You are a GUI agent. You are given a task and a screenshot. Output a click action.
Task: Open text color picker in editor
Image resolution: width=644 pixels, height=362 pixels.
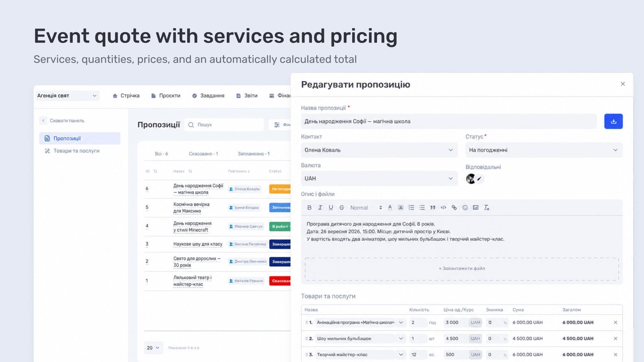[390, 208]
